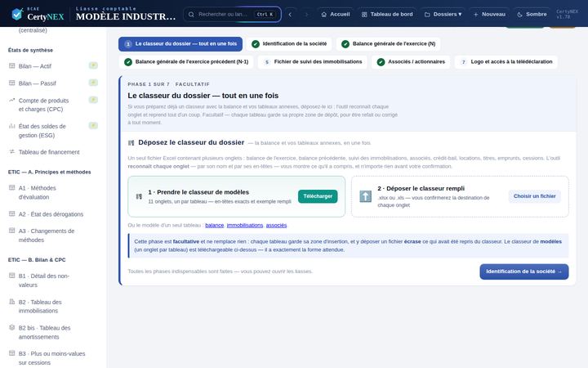The image size is (588, 368).
Task: Click the green check on Associés / actionnaires
Action: tap(381, 62)
